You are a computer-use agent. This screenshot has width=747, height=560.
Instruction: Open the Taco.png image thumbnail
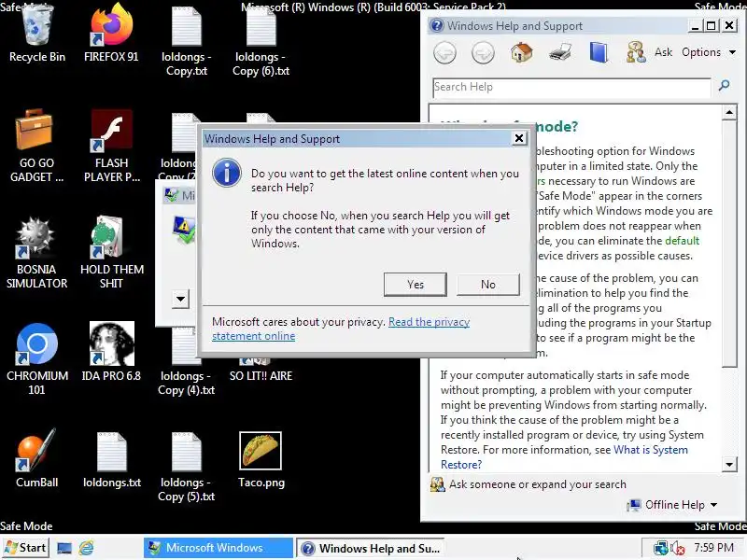pos(261,451)
